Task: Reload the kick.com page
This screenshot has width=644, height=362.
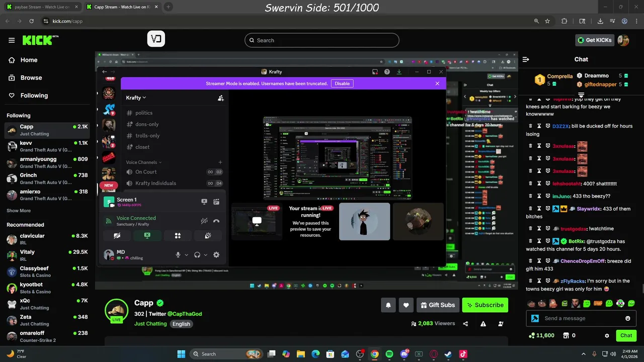Action: (x=32, y=21)
